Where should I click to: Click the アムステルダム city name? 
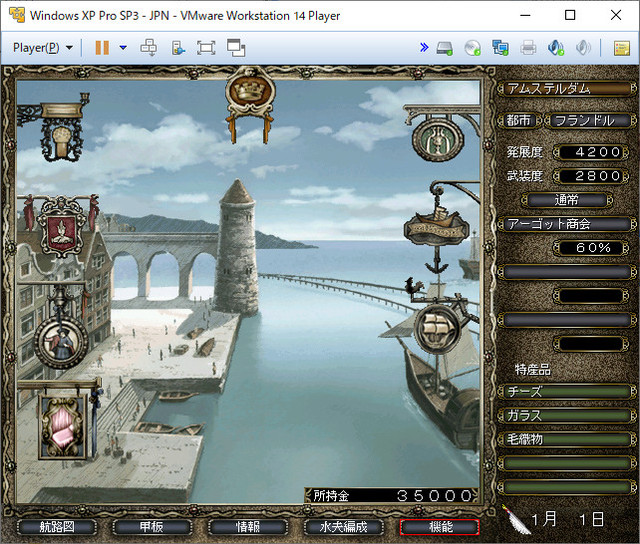click(567, 89)
